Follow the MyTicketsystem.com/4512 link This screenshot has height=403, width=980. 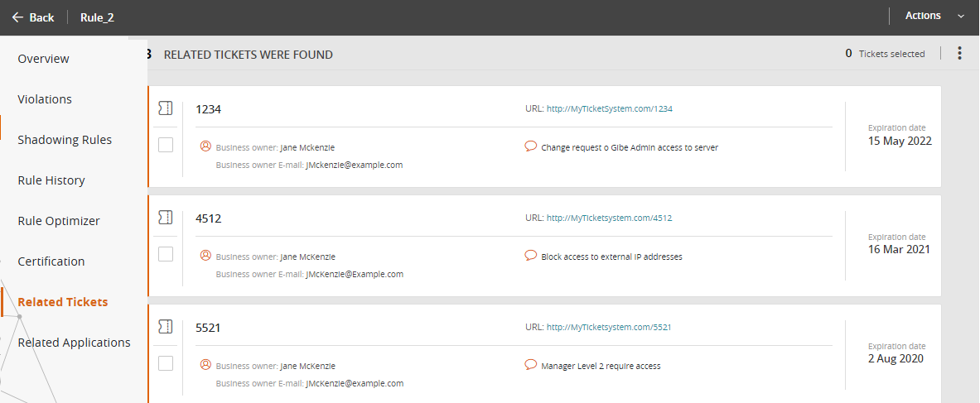pyautogui.click(x=609, y=218)
